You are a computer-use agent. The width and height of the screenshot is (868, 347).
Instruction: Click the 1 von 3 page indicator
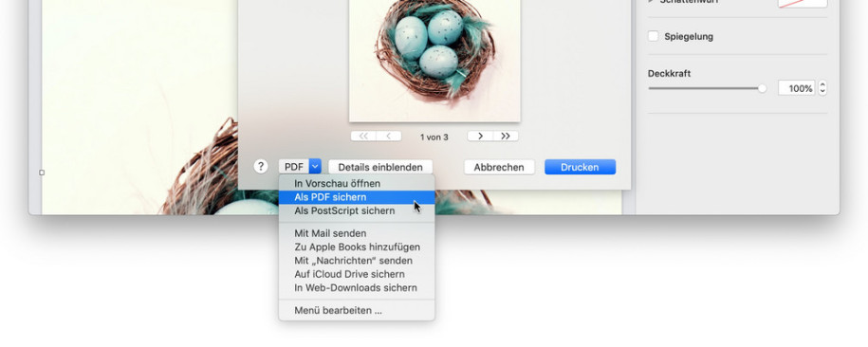tap(434, 137)
